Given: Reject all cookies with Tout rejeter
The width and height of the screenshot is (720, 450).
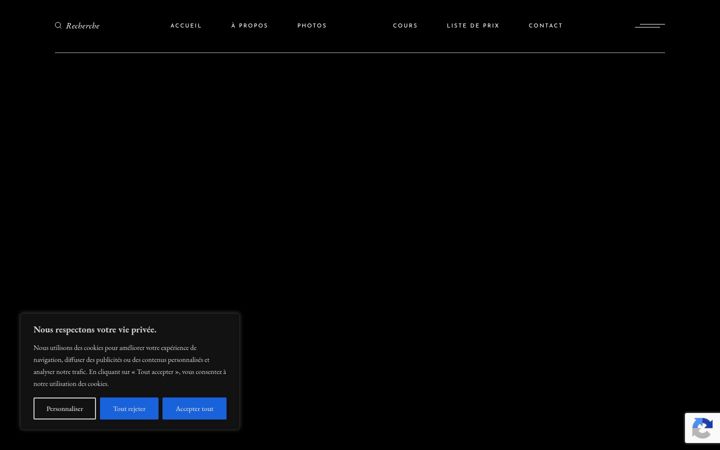Looking at the screenshot, I should point(129,408).
